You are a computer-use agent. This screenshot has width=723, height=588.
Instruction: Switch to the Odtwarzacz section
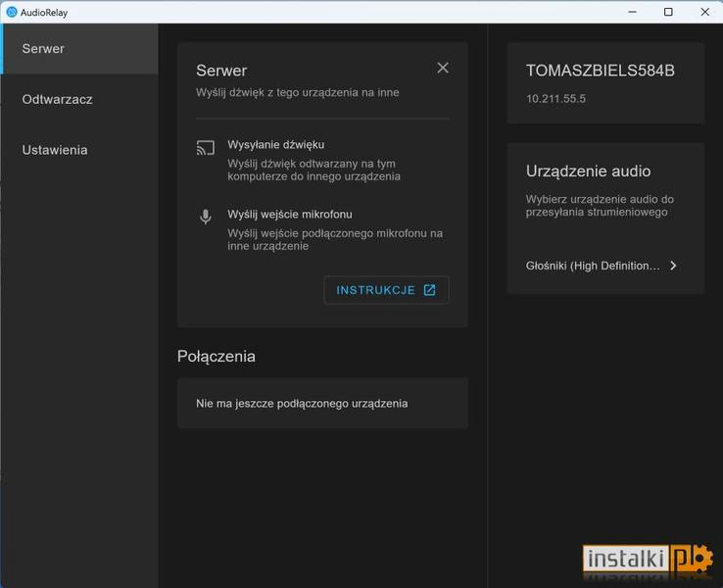[79, 99]
